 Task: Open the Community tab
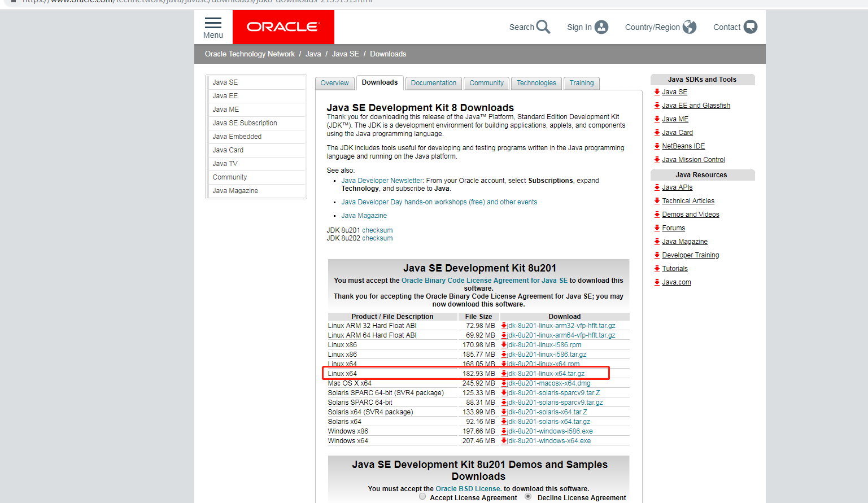click(x=487, y=83)
